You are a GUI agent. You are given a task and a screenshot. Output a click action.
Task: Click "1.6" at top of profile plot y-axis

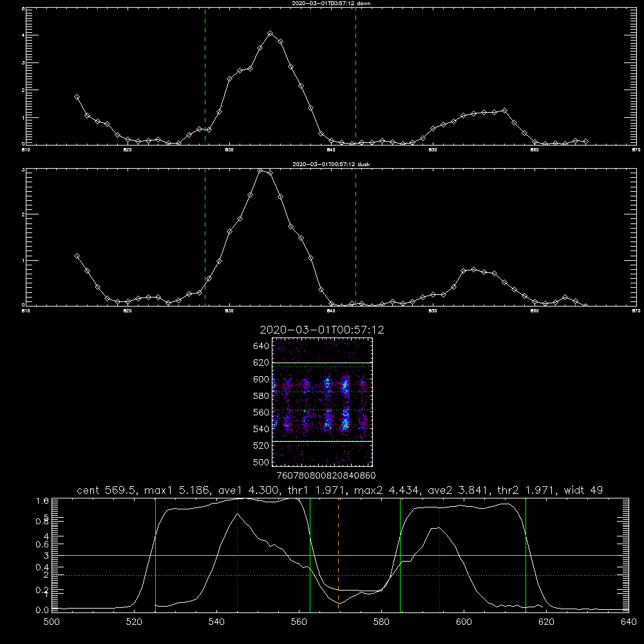(x=43, y=500)
